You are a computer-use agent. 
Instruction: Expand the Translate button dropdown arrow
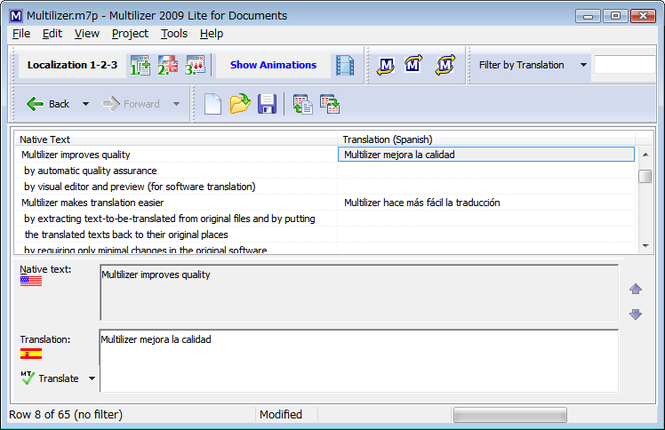(92, 378)
